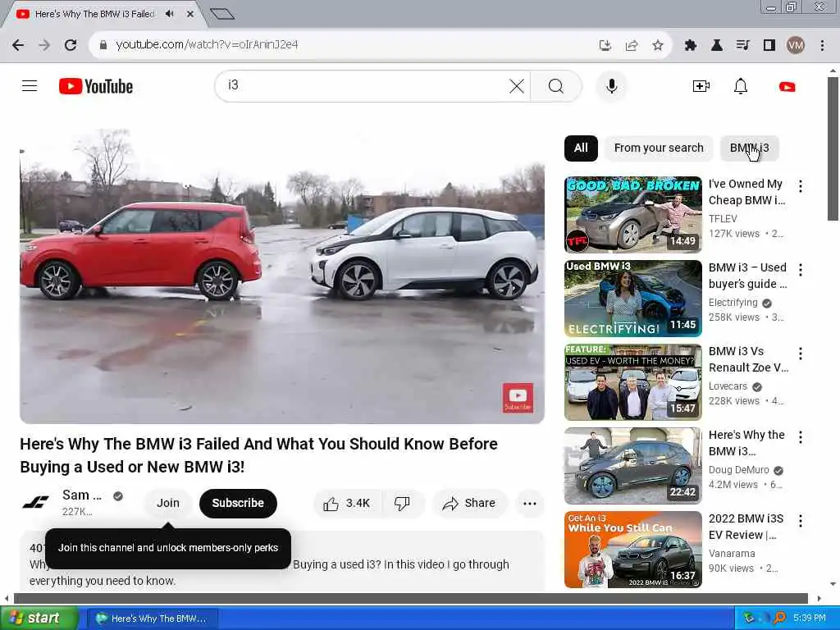This screenshot has height=630, width=840.
Task: Open 'I've Owned My Cheap BMW i...' title
Action: [x=746, y=192]
